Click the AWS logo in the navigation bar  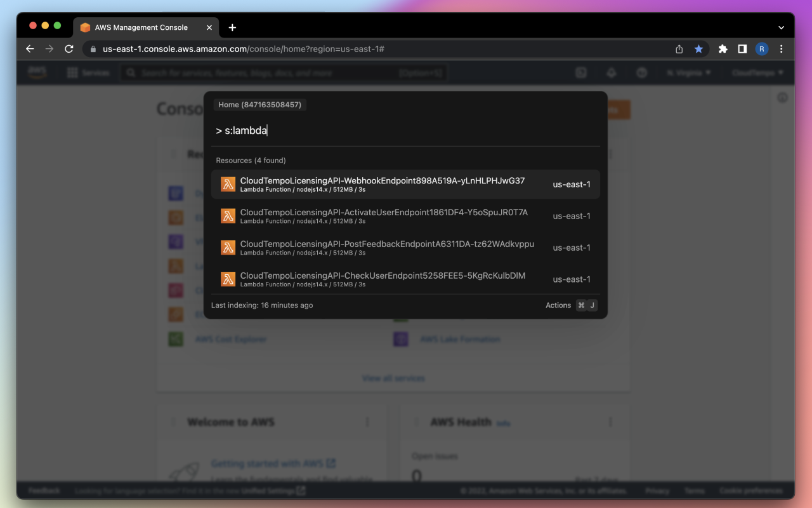click(x=37, y=72)
